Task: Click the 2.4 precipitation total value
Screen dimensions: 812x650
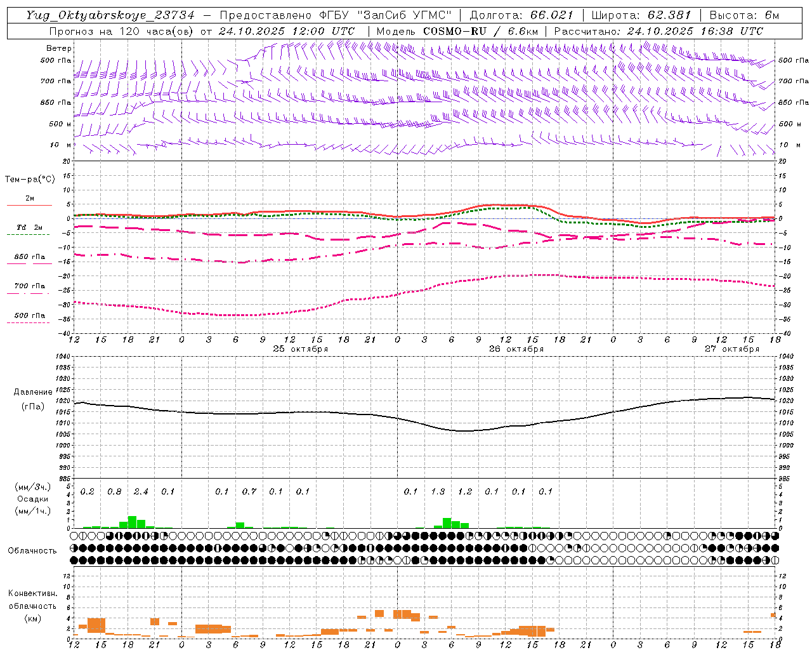Action: click(141, 492)
